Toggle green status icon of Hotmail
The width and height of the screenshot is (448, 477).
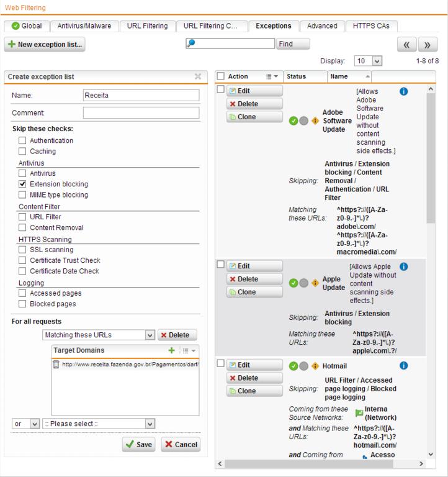[x=293, y=366]
